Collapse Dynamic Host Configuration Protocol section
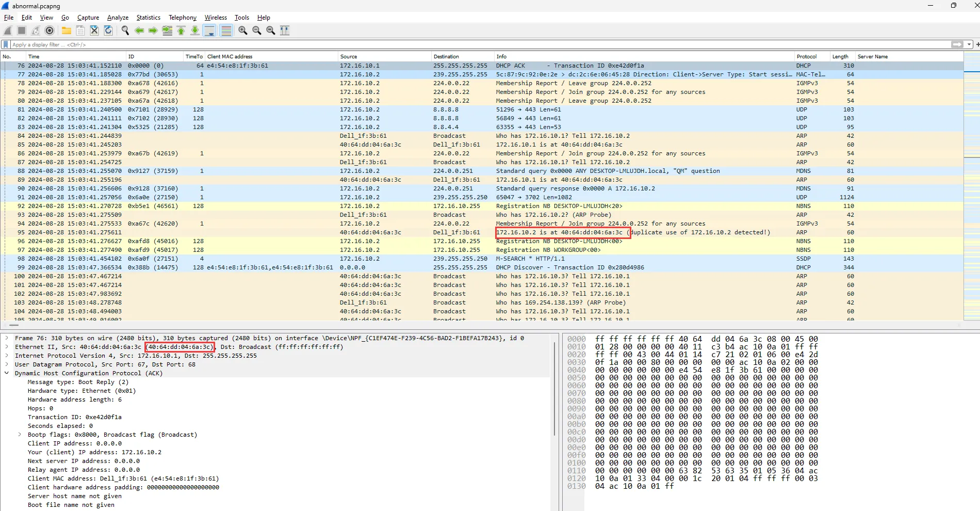 (x=7, y=373)
